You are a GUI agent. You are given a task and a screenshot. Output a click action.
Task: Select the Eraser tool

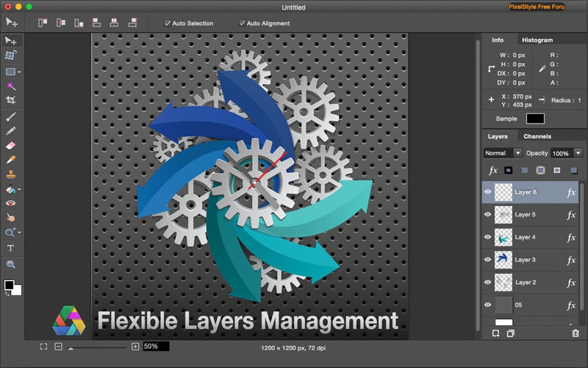[x=10, y=145]
